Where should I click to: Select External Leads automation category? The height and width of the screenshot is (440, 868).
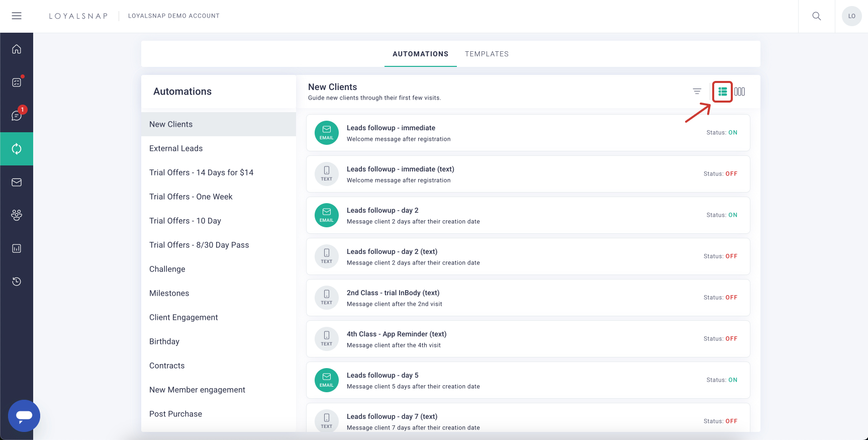pyautogui.click(x=176, y=148)
